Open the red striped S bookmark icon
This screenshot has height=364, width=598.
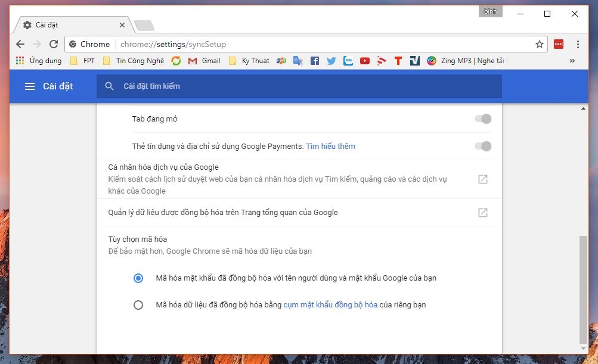coord(382,61)
